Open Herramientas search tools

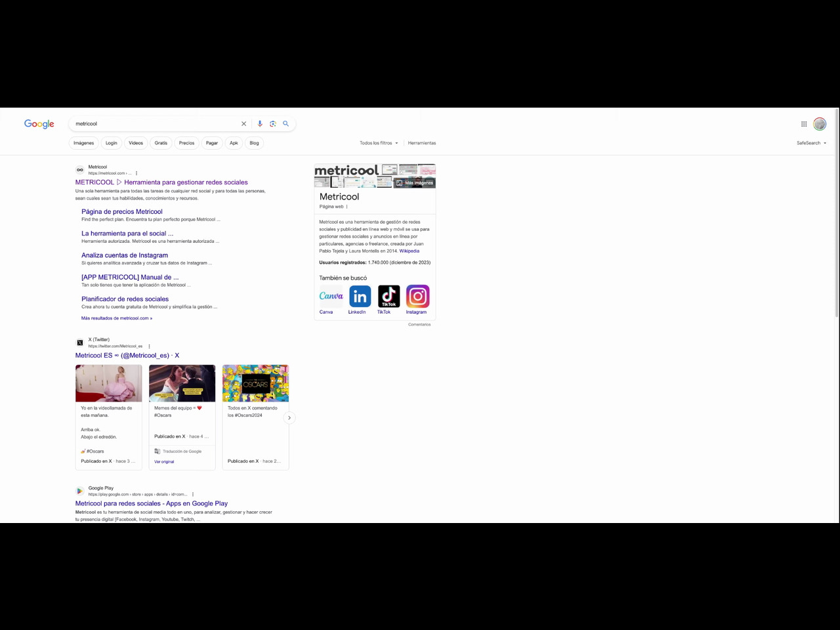pos(422,143)
